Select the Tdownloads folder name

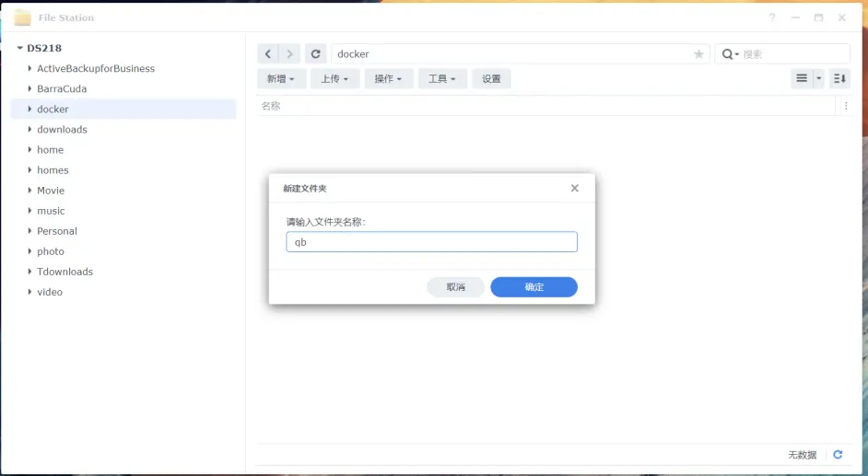pyautogui.click(x=65, y=272)
